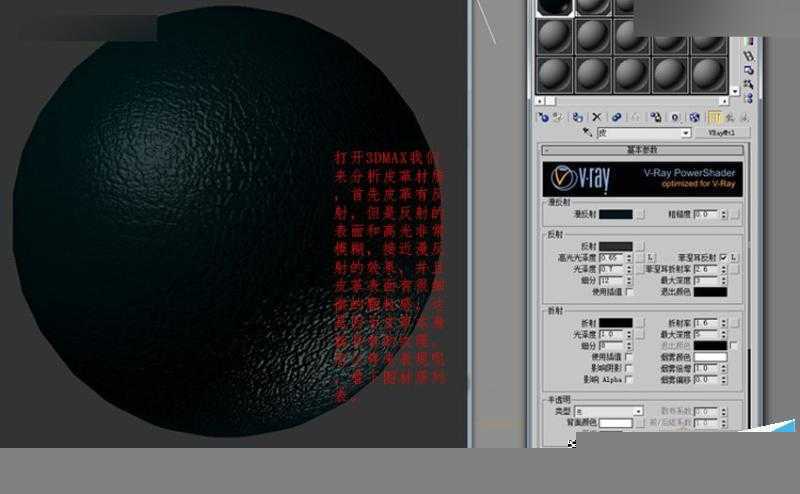Viewport: 800px width, 494px height.
Task: Click the Put to Library icon
Action: (656, 118)
